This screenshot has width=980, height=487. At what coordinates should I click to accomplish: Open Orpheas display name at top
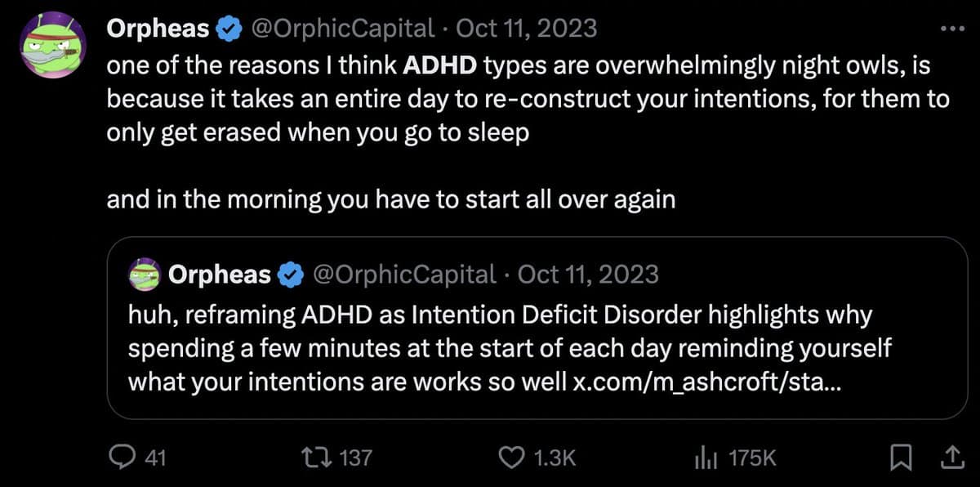coord(158,29)
